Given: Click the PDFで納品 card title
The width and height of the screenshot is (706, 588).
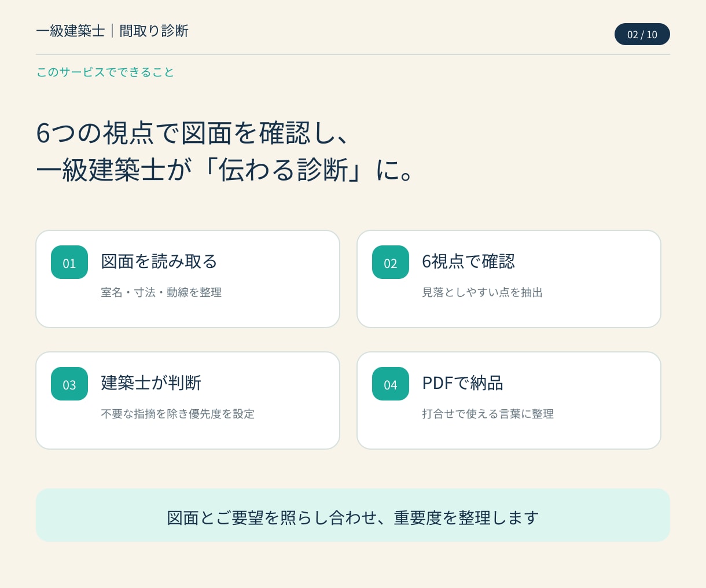Looking at the screenshot, I should [462, 383].
